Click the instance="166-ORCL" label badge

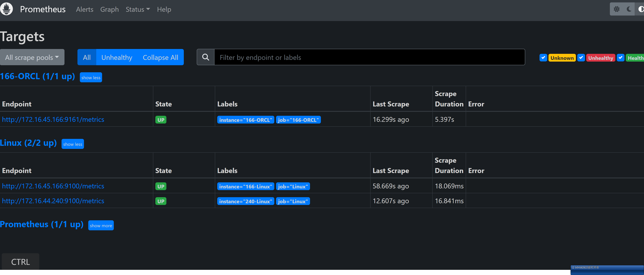[x=246, y=120]
